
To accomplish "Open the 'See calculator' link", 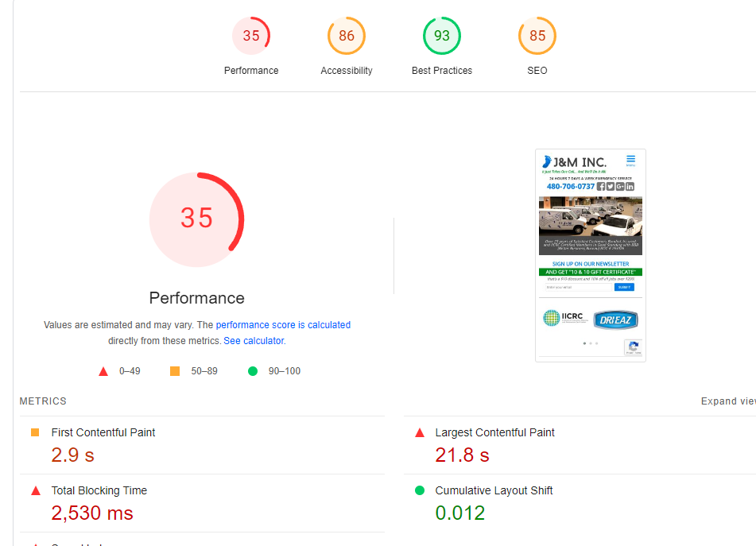I will (254, 341).
